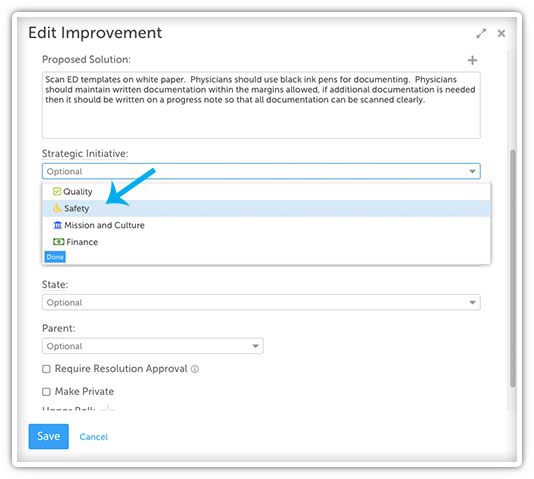The image size is (534, 479).
Task: Close the Edit Improvement dialog
Action: (501, 33)
